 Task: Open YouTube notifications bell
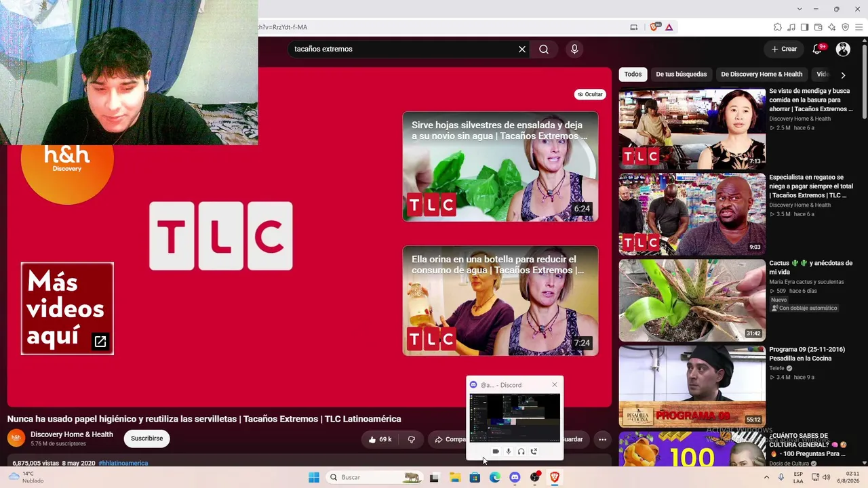pos(818,49)
